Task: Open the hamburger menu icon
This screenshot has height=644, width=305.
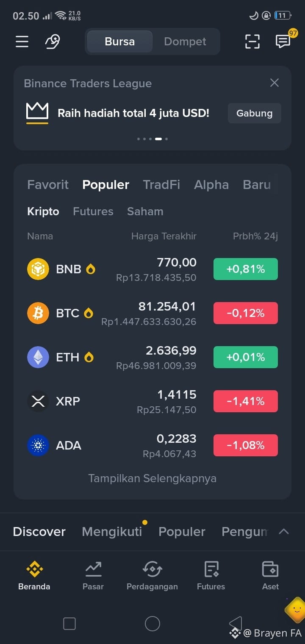Action: click(x=22, y=42)
